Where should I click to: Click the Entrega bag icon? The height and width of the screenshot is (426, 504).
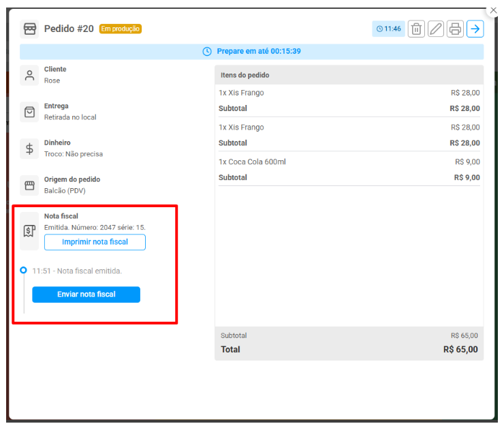(x=29, y=112)
